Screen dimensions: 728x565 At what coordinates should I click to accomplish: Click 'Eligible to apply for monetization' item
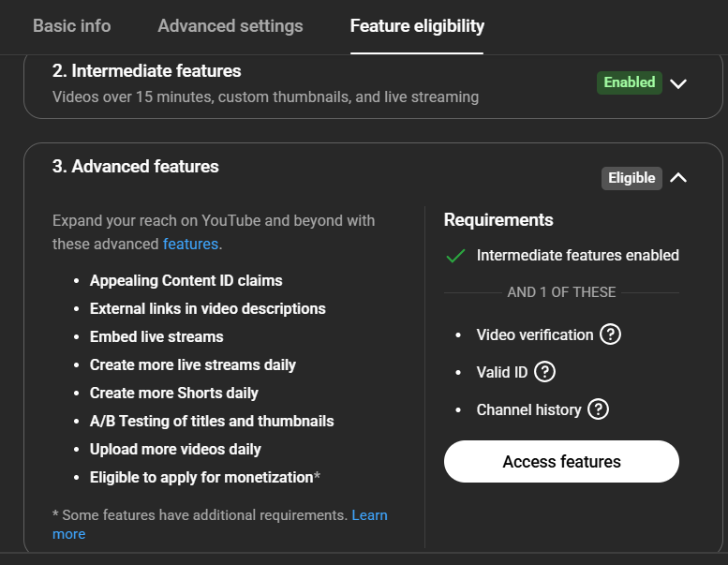click(205, 477)
